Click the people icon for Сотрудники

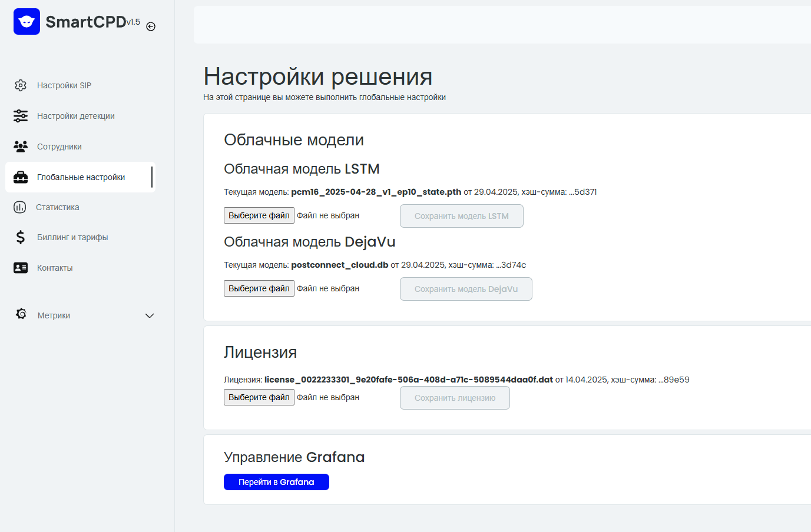21,147
